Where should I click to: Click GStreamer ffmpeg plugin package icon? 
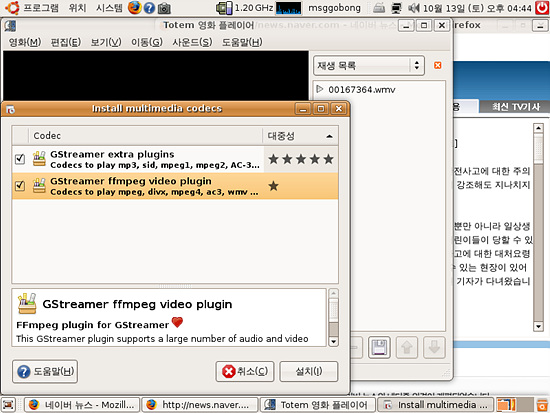pos(39,185)
